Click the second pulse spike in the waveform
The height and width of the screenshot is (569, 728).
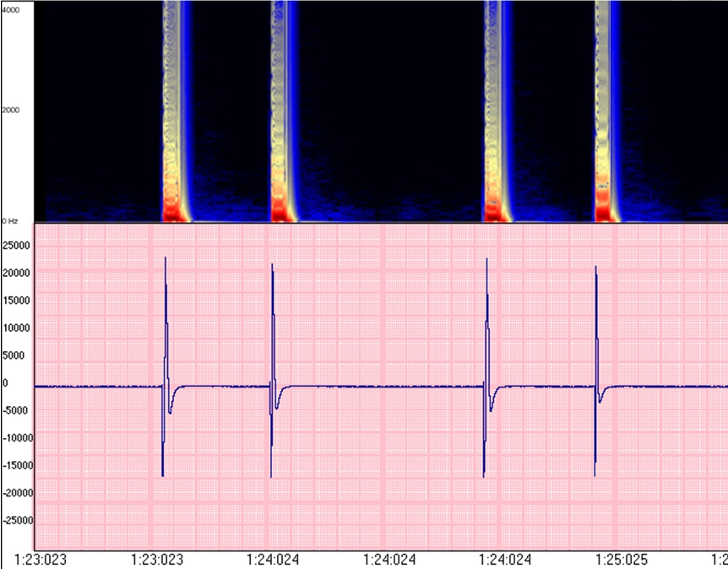point(272,363)
